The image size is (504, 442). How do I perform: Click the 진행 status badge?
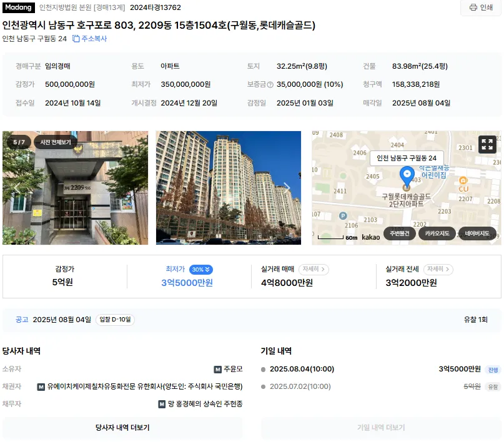493,370
